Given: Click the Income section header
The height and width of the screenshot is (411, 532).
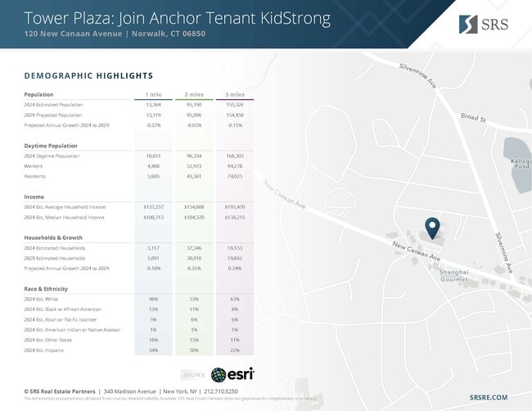Looking at the screenshot, I should point(34,197).
